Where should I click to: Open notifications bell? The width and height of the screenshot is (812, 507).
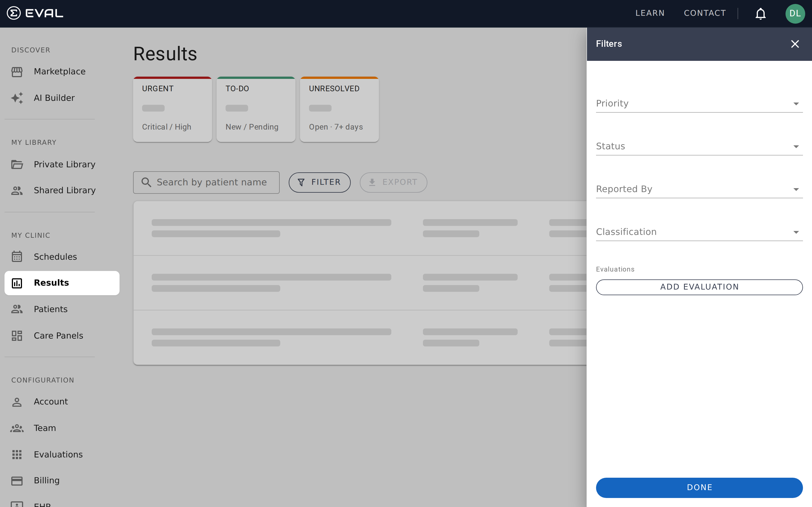pos(760,14)
